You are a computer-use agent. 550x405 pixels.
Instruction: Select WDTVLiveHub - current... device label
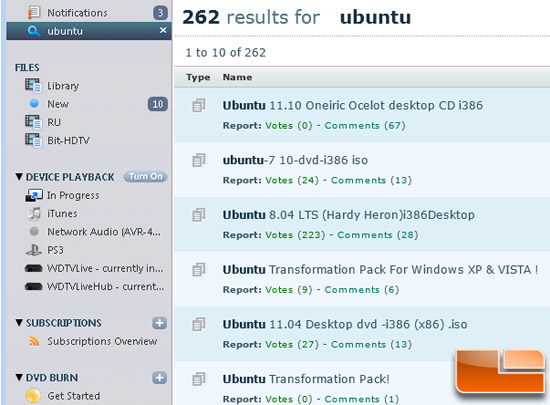click(105, 286)
